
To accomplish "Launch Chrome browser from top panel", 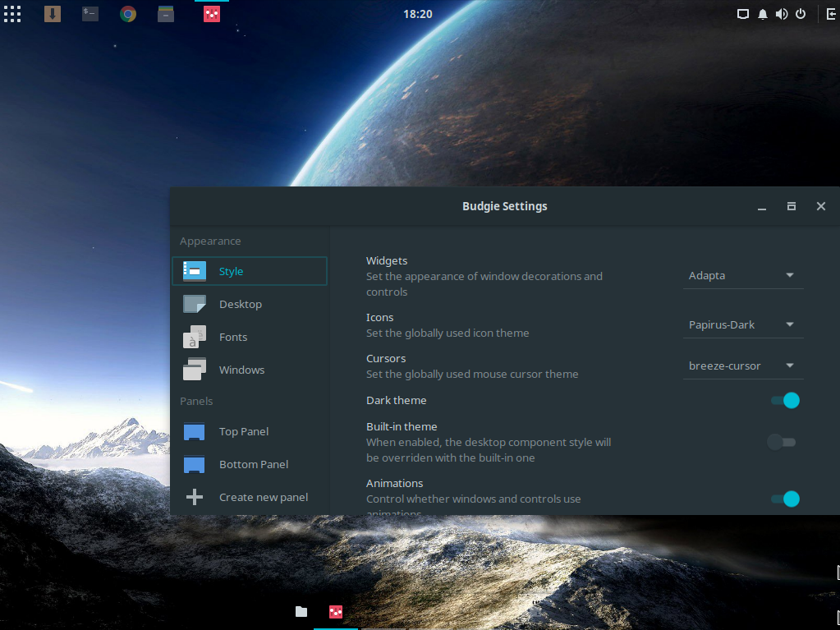I will (x=128, y=14).
